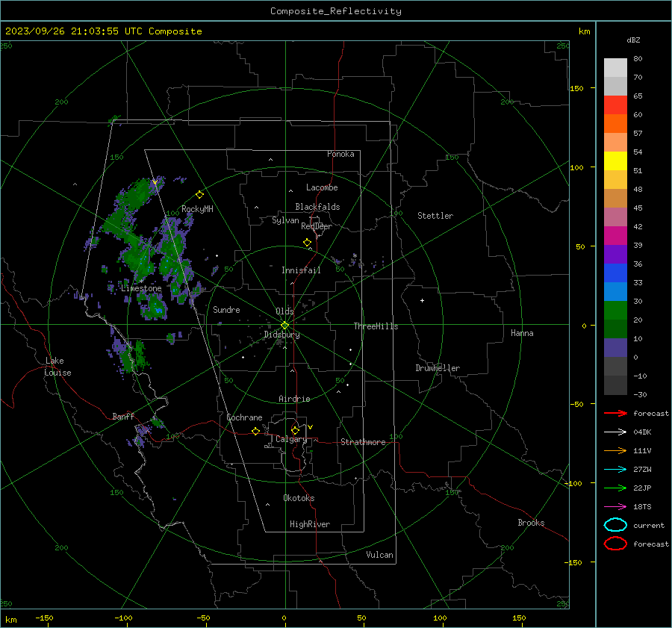Screen dimensions: 672x628
Task: Click the Sylvan label
Action: point(285,220)
